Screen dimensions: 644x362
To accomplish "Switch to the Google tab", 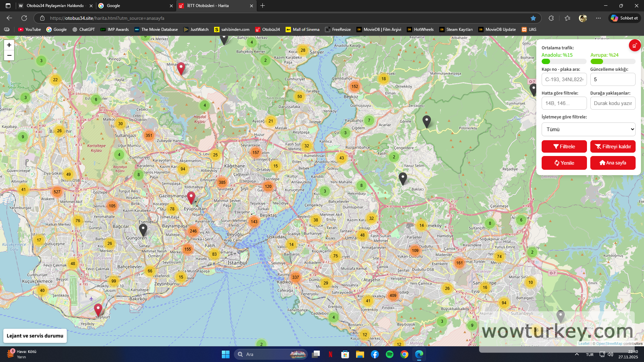I will point(134,6).
